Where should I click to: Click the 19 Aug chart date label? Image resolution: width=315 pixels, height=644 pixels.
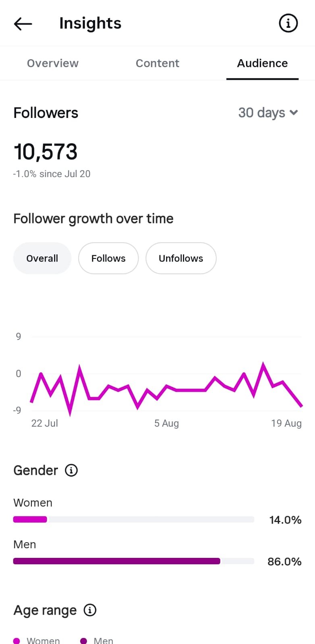[x=286, y=423]
